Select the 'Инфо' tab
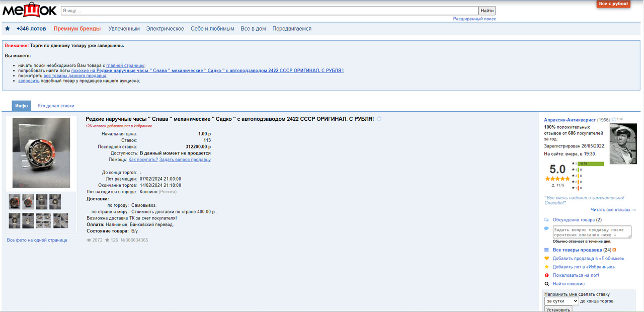644x312 pixels. [x=22, y=106]
